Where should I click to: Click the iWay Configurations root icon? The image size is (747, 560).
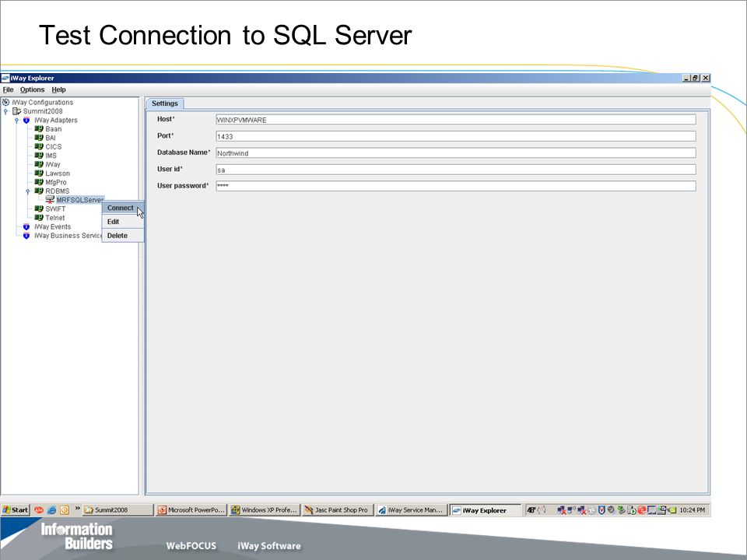pos(5,103)
